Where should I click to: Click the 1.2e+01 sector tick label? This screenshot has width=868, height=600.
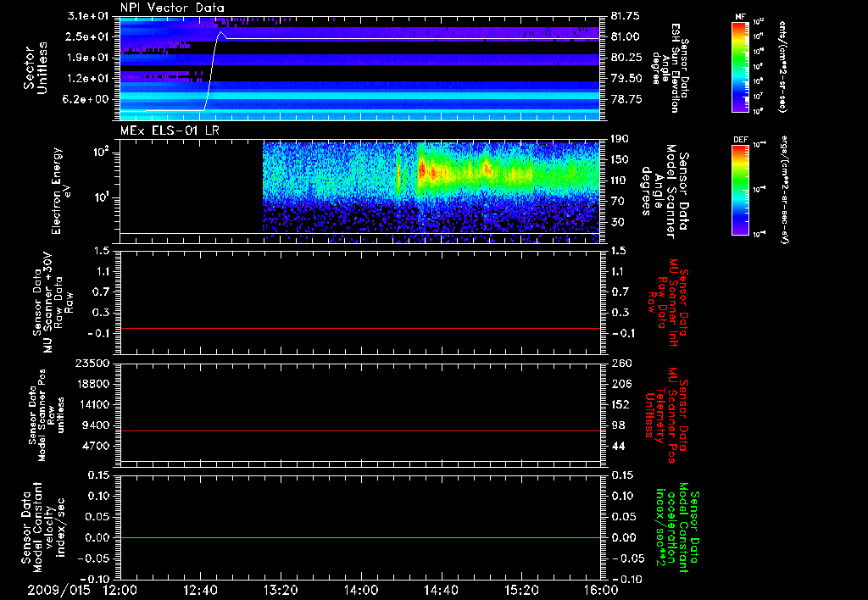90,79
